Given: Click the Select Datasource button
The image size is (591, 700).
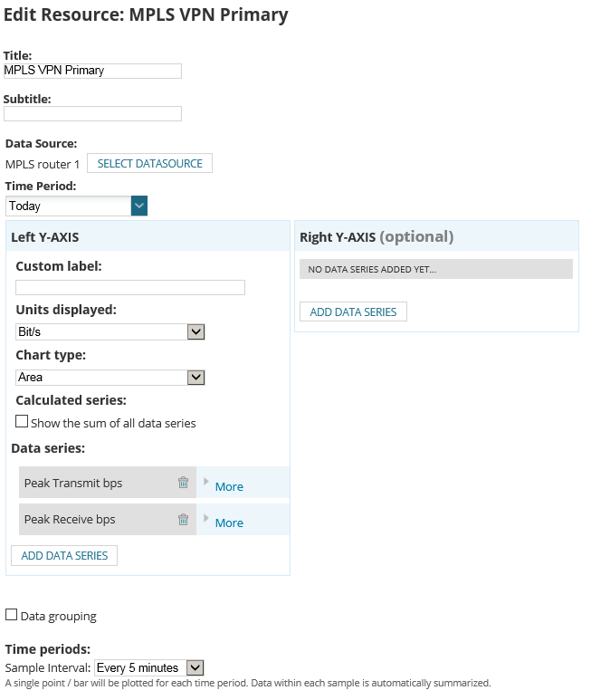Looking at the screenshot, I should click(x=149, y=163).
